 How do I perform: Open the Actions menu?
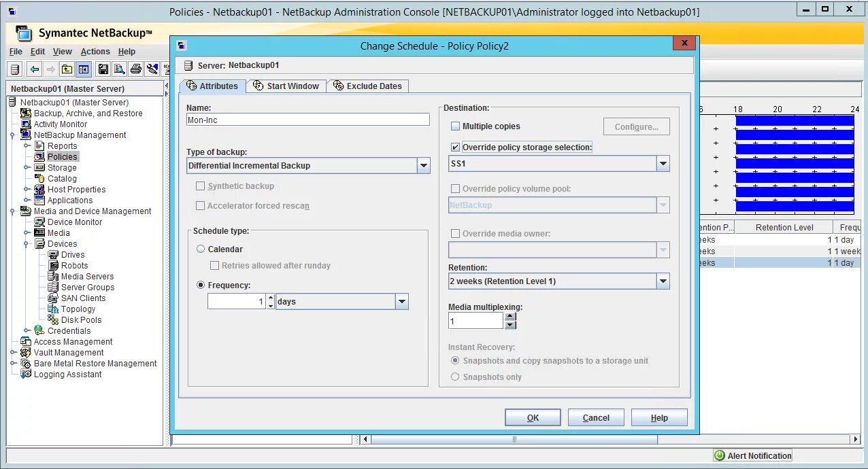click(x=95, y=51)
